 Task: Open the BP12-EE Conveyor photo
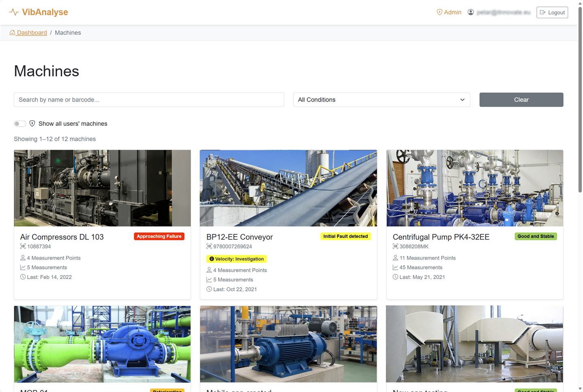288,188
